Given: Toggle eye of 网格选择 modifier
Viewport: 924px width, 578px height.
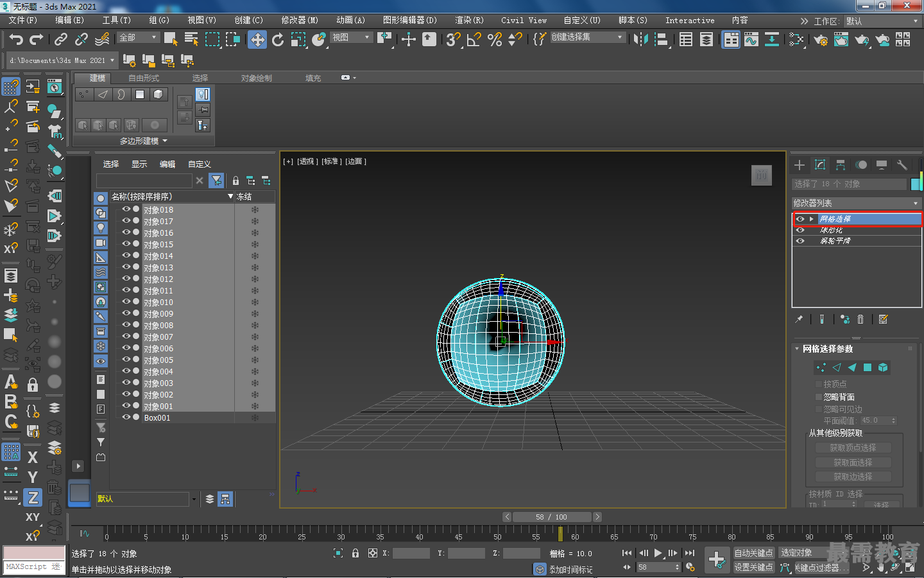Looking at the screenshot, I should pyautogui.click(x=800, y=219).
